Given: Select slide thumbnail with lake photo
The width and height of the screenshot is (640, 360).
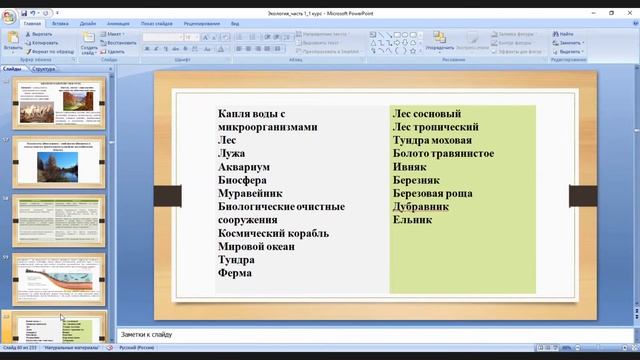Looking at the screenshot, I should pyautogui.click(x=59, y=162).
